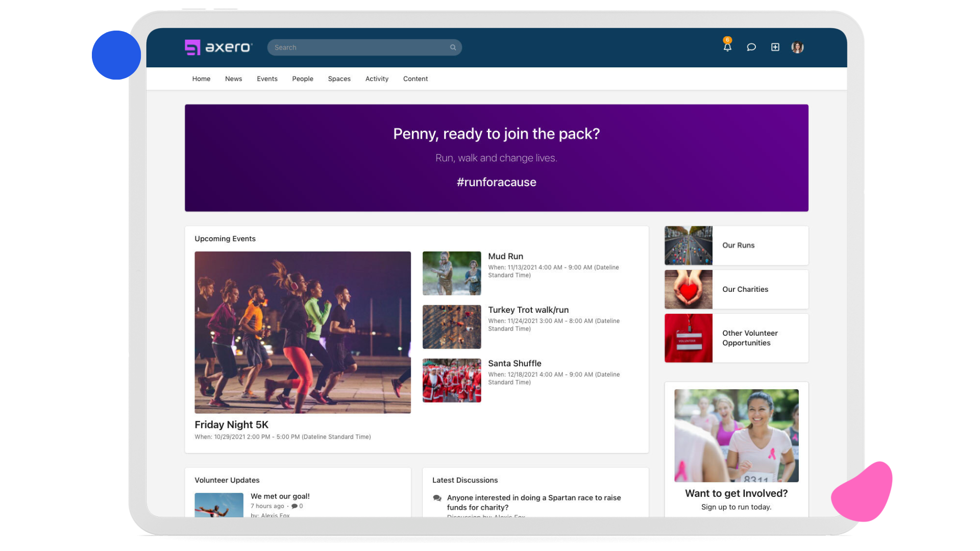The width and height of the screenshot is (980, 551).
Task: Open the chat messages icon
Action: (751, 47)
